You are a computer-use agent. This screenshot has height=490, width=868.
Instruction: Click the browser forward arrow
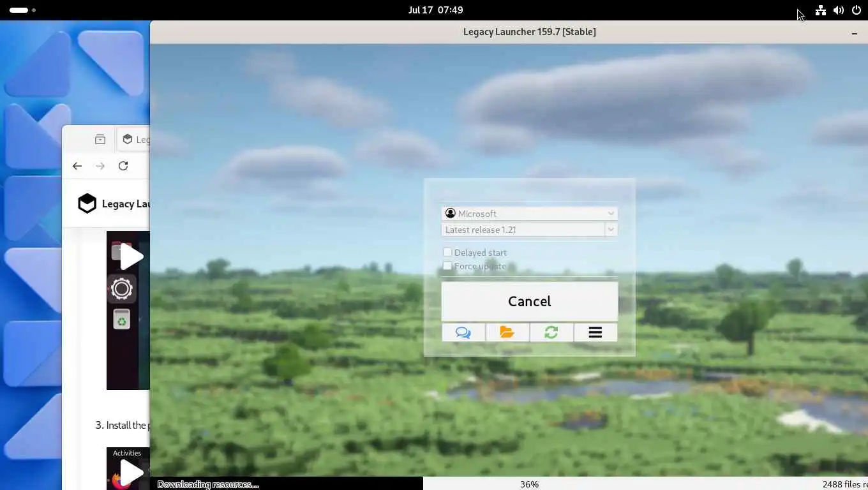100,166
